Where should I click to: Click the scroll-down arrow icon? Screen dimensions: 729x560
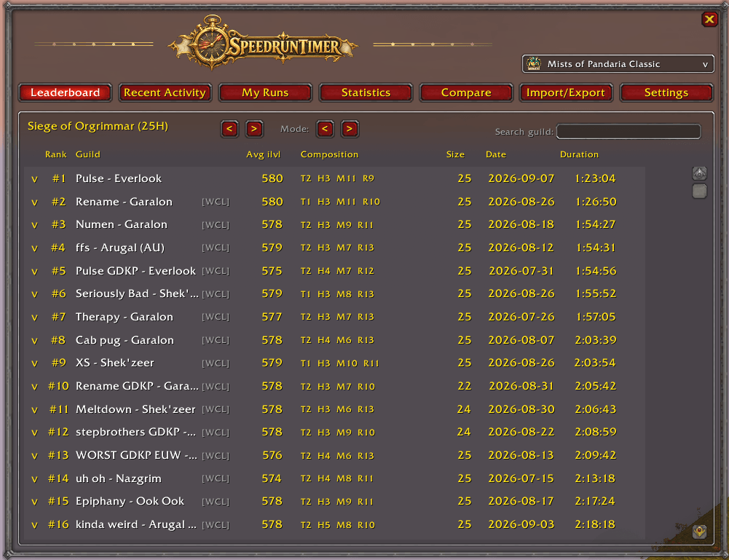click(699, 531)
